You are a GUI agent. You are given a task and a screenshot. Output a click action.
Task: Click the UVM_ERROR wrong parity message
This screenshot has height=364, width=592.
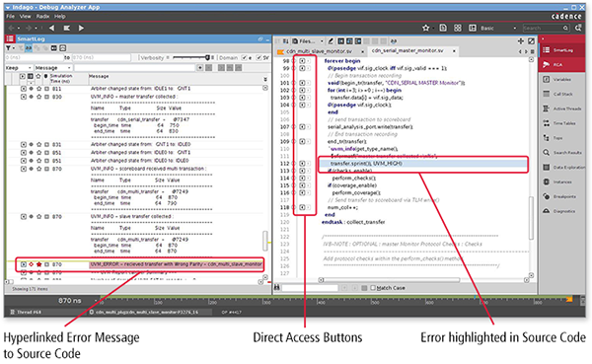(176, 264)
